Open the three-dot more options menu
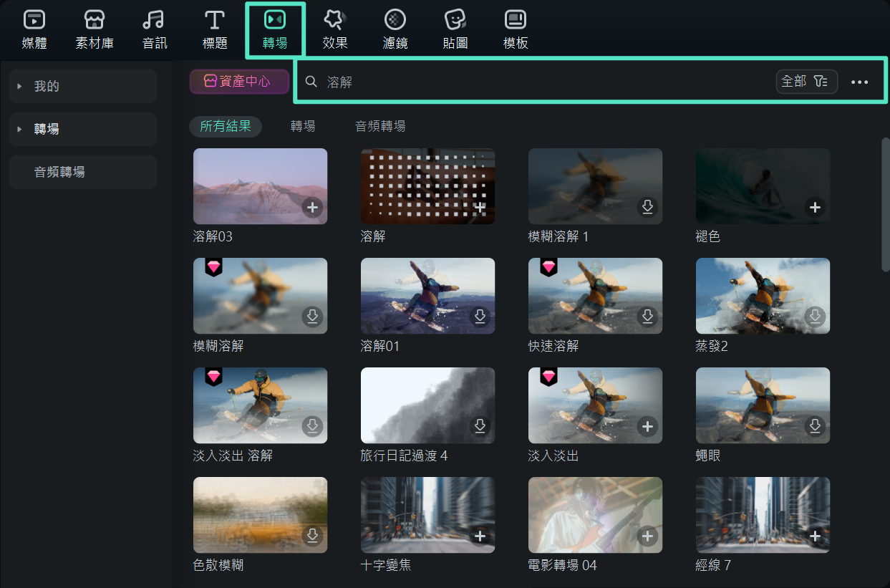Screen dimensions: 890x588 [x=858, y=81]
